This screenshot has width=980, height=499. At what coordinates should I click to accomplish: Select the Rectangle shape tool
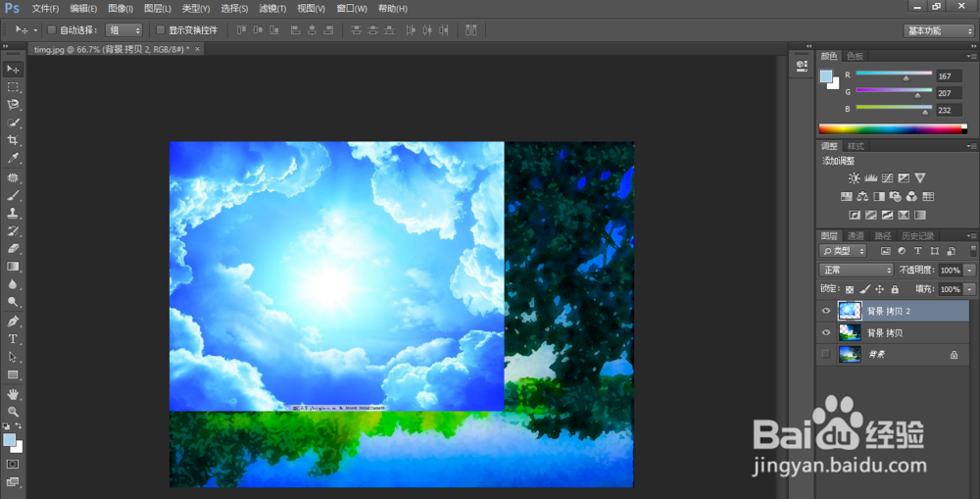pos(13,374)
